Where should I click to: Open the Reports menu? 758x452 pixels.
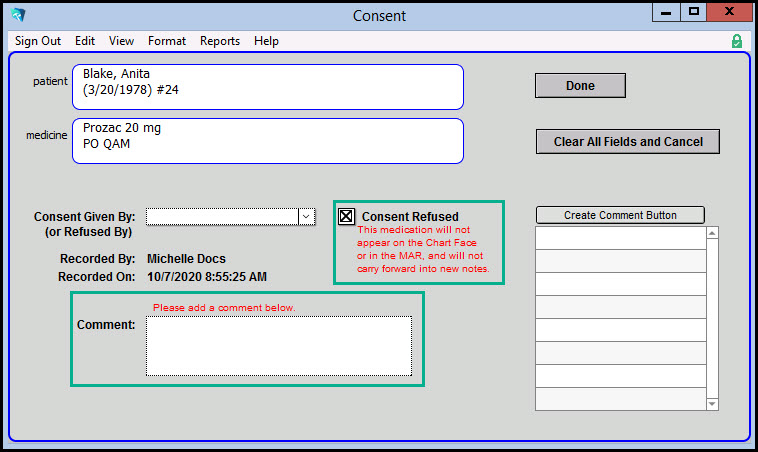click(x=220, y=41)
